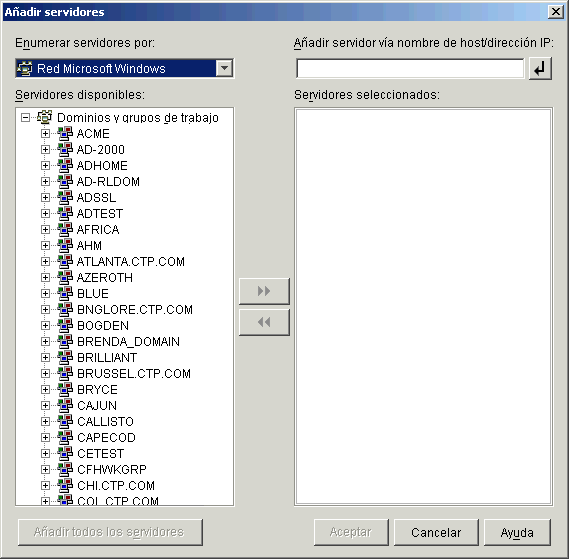The width and height of the screenshot is (569, 559).
Task: Click the BRENDA_DOMAIN domain icon
Action: (65, 341)
